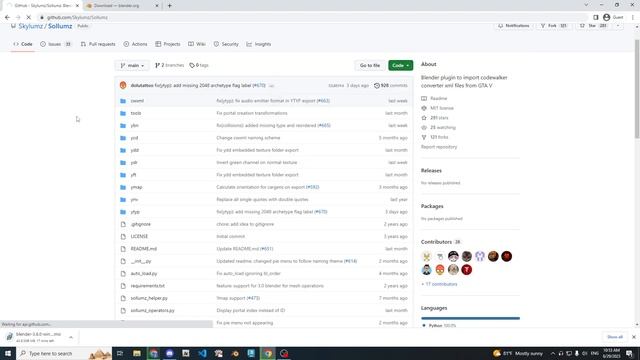
Task: Expand the Star options dropdown arrow
Action: click(618, 26)
